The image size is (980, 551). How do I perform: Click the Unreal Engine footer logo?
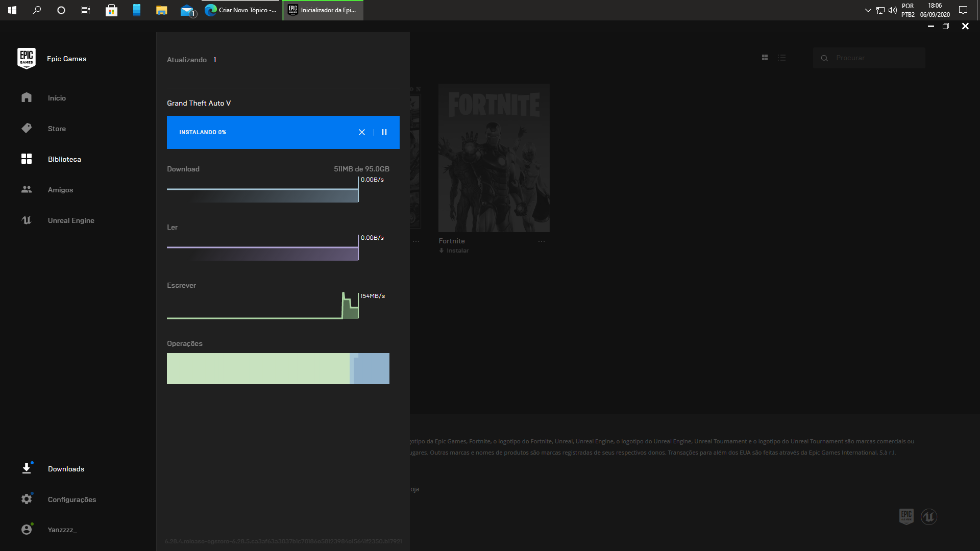tap(929, 517)
